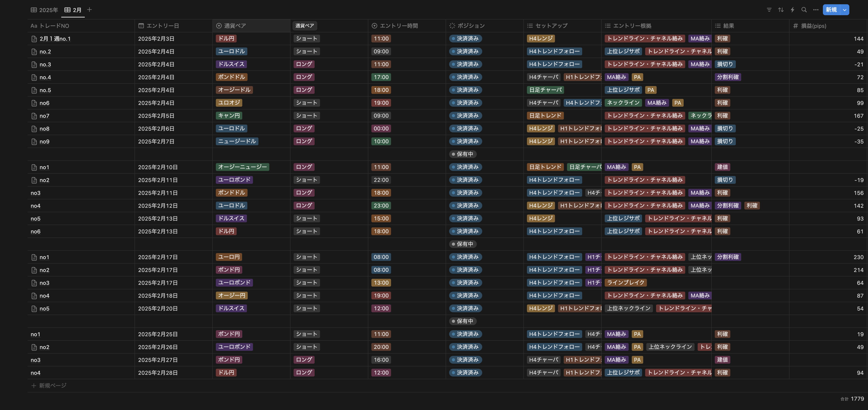Click the 17:00 entry time tag

point(381,77)
